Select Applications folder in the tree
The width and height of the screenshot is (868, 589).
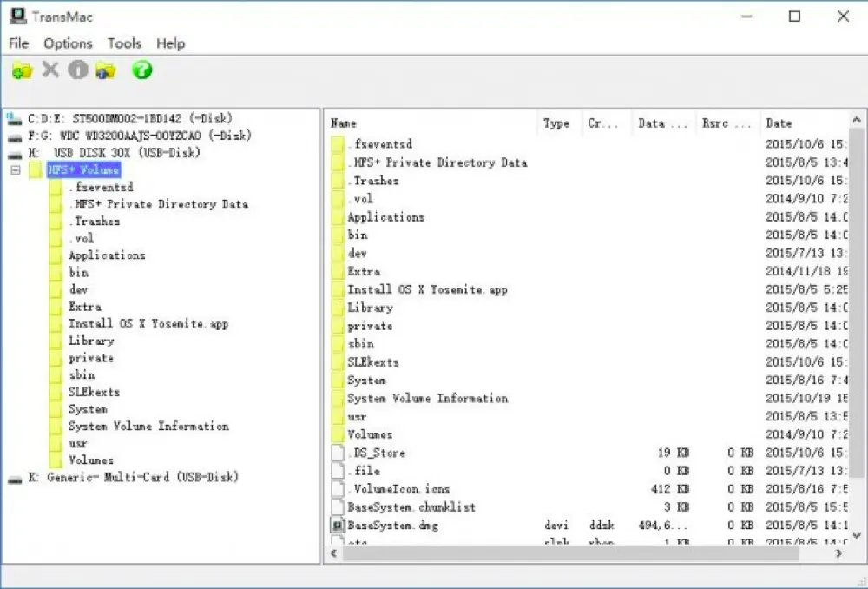pyautogui.click(x=107, y=255)
